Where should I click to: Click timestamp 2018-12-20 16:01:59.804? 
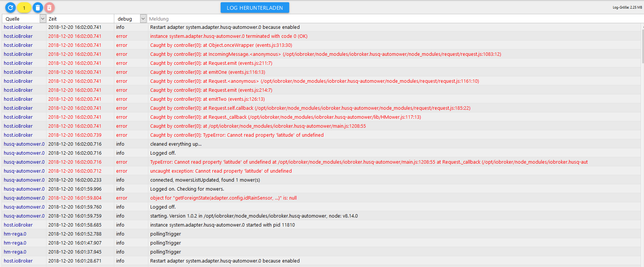tap(75, 198)
